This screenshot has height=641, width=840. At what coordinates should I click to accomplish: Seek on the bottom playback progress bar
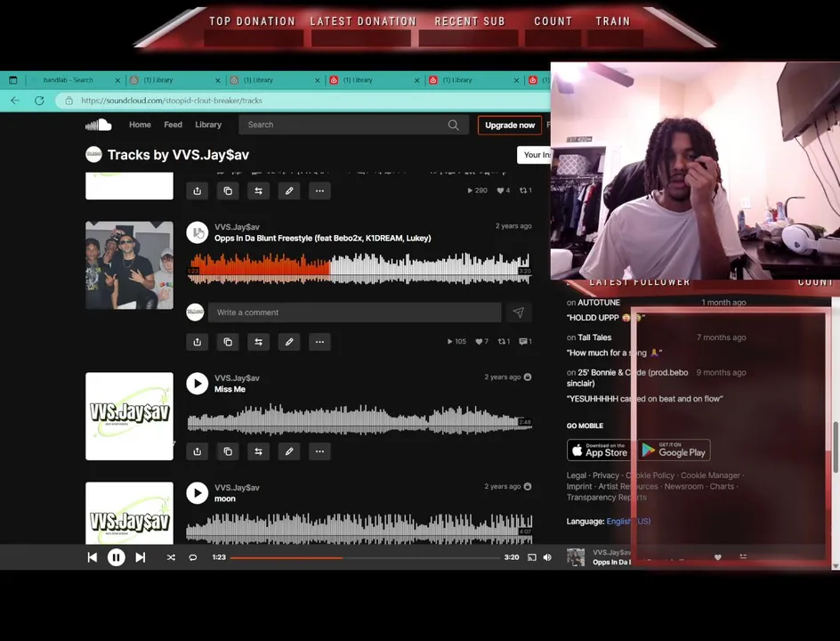[365, 558]
